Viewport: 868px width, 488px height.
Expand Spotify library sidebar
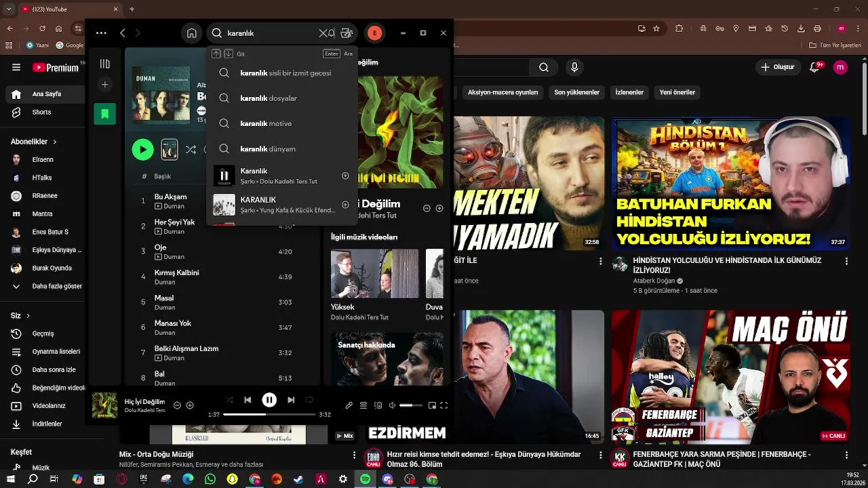[x=105, y=64]
